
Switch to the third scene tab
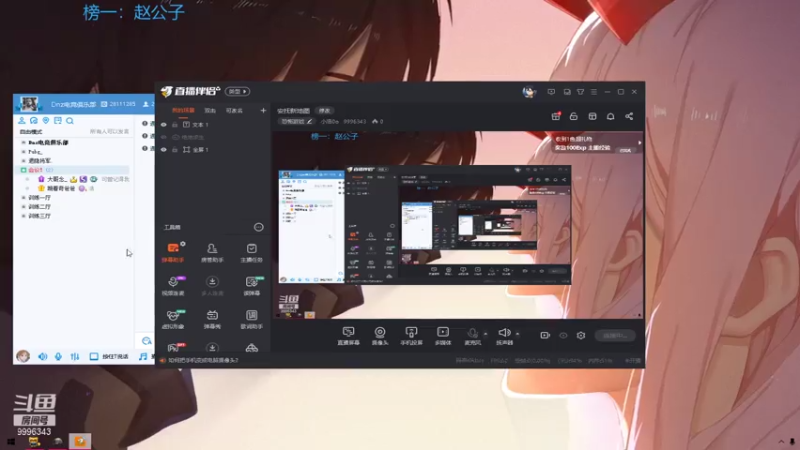234,110
